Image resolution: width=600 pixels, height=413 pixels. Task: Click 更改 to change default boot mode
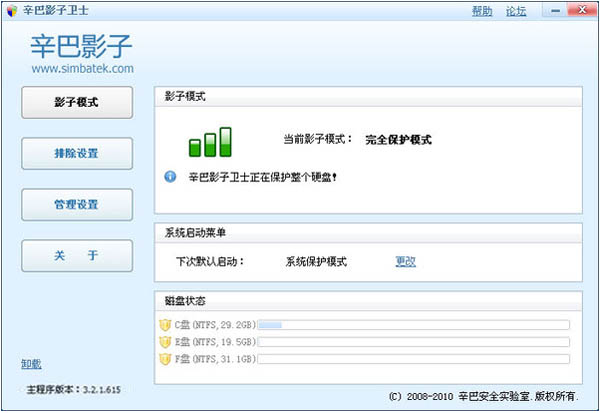(x=405, y=261)
